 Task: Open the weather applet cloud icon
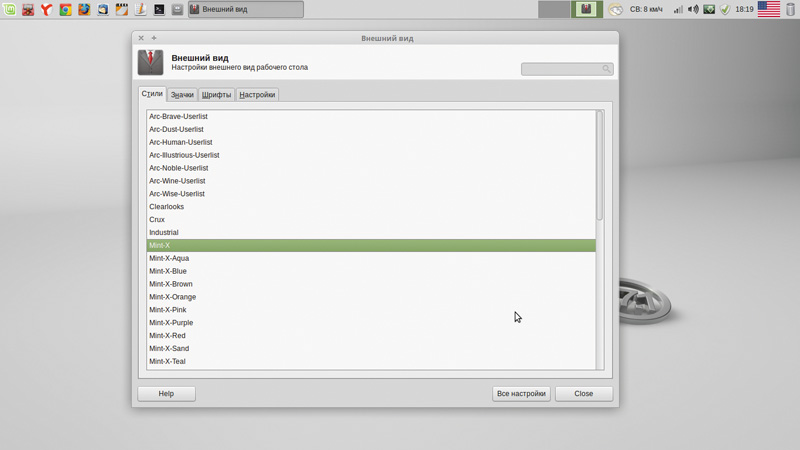point(616,9)
